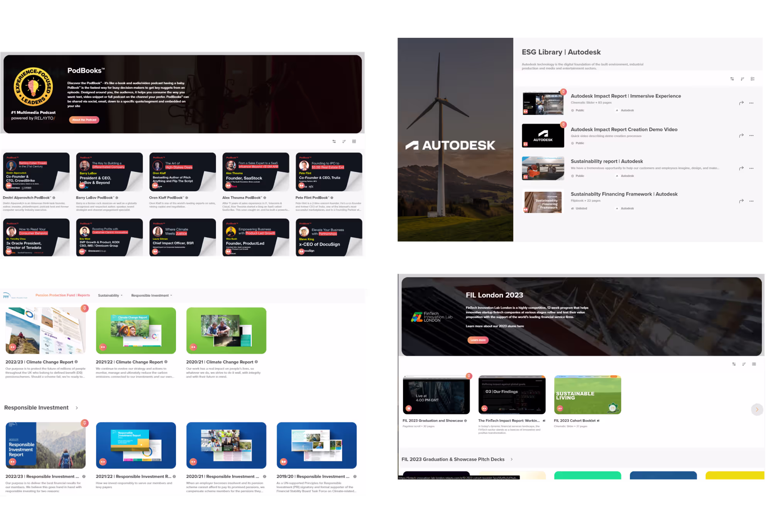Viewport: 768px width, 532px height.
Task: Open the 2021/22 Climate Change Report thumbnail
Action: 136,331
